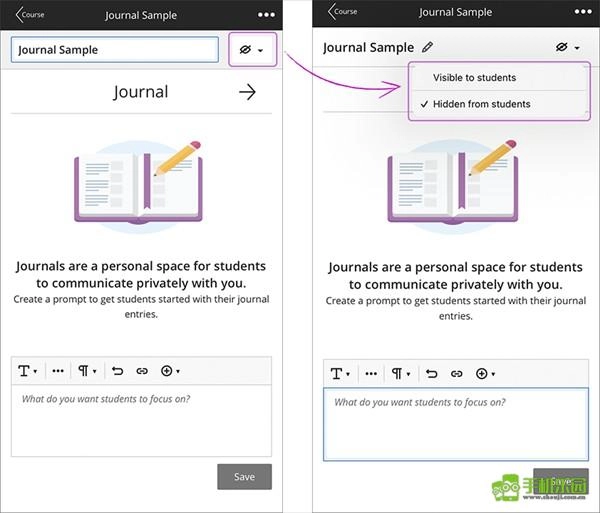
Task: Open the text style T dropdown in left editor
Action: point(27,371)
